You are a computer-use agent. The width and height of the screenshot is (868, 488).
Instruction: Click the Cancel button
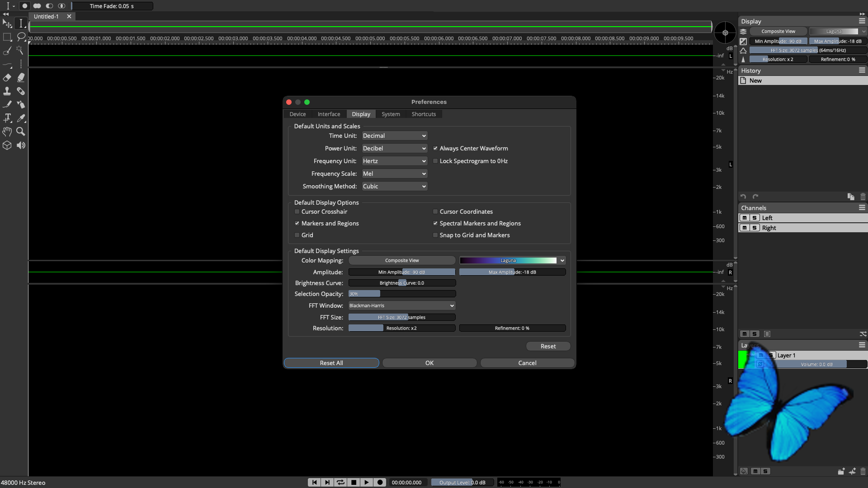[x=527, y=363]
